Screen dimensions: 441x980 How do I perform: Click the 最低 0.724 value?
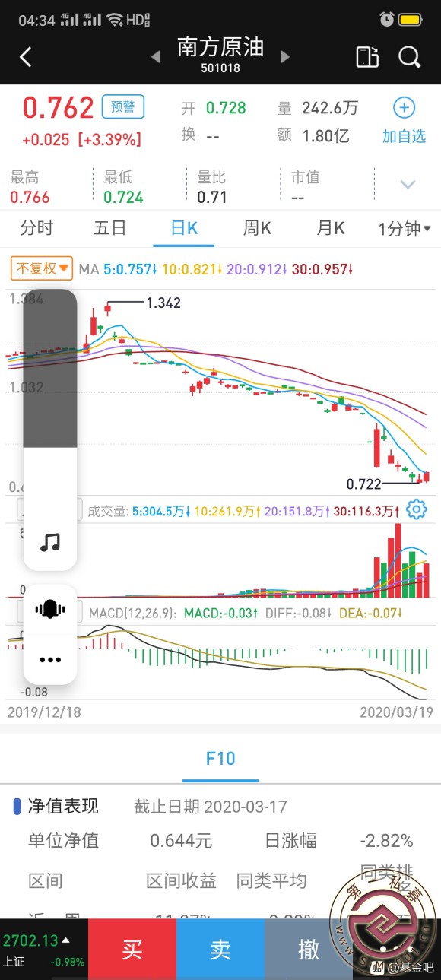coord(123,198)
